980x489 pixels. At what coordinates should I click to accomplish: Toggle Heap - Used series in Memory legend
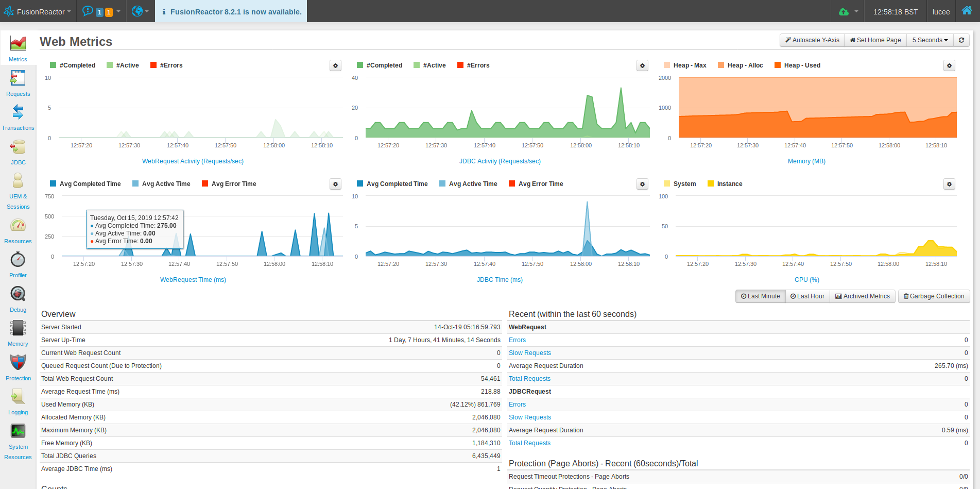click(x=797, y=65)
